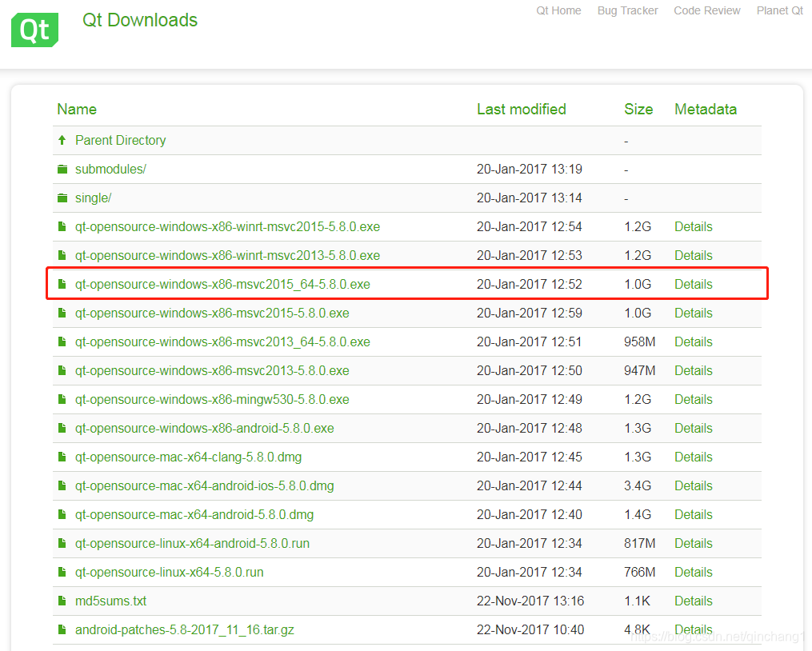Click file icon for windows-x86-android-5.8.0.exe

(x=62, y=428)
